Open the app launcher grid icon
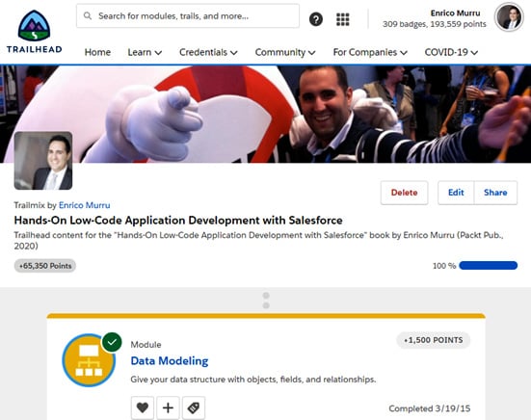 point(342,19)
